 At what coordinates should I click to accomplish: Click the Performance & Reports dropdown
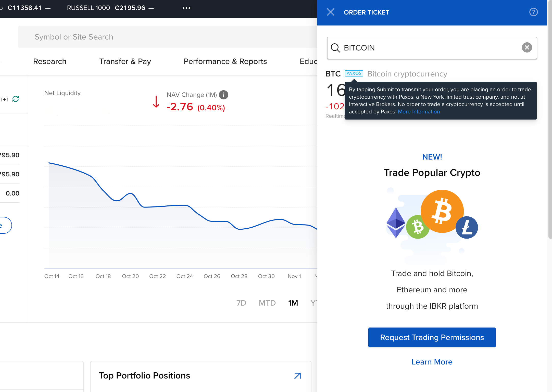(225, 61)
